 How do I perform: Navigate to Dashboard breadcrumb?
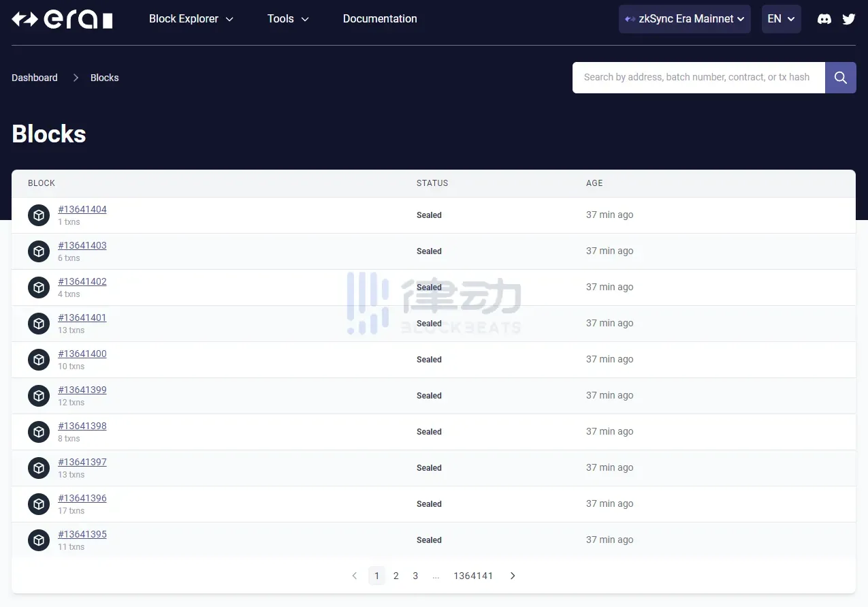(35, 78)
